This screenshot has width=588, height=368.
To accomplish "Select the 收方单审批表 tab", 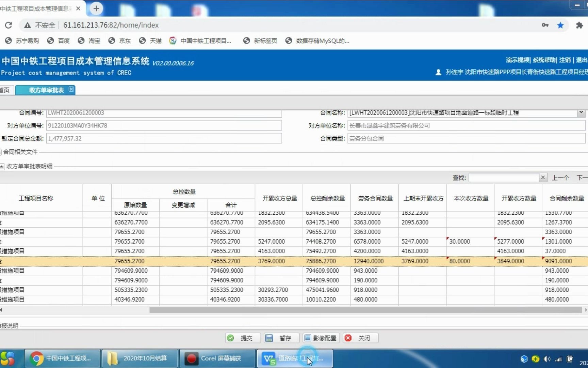I will click(x=46, y=90).
